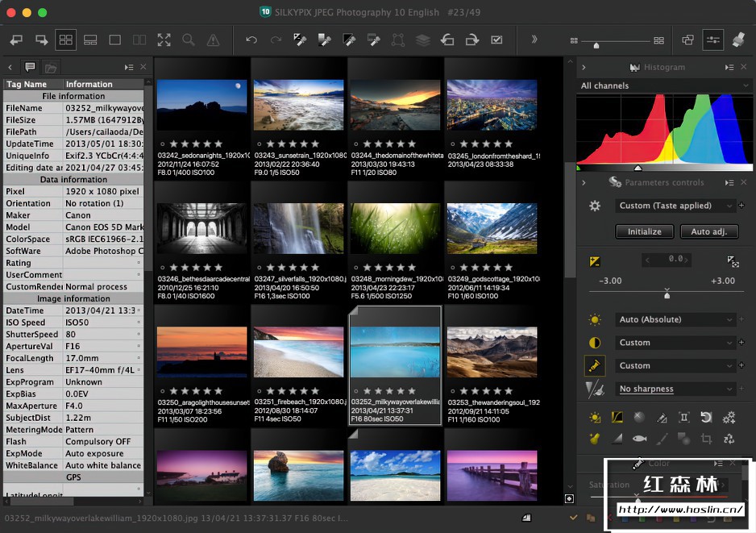The width and height of the screenshot is (756, 533).
Task: Adjust the thumbnail size slider
Action: [596, 45]
